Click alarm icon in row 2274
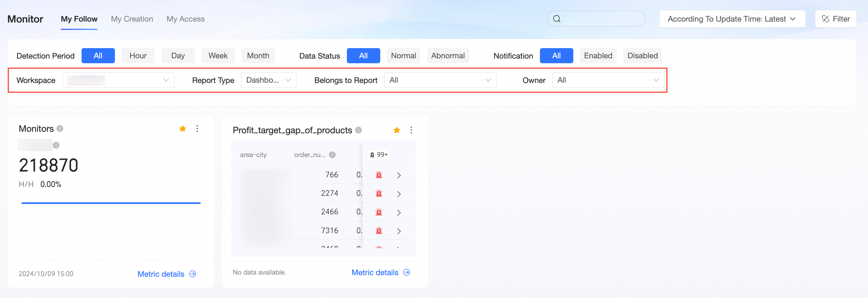The width and height of the screenshot is (868, 298). pyautogui.click(x=379, y=193)
